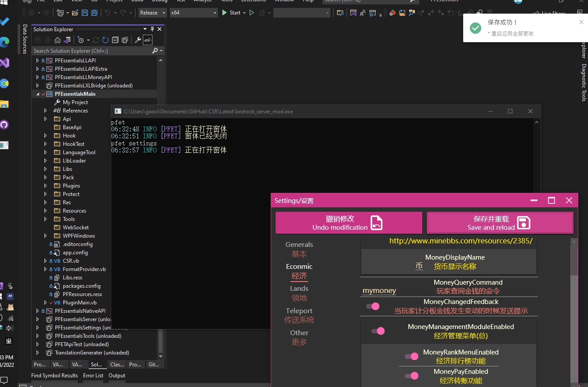Turn off the MoneyPayEnabled switch
Image resolution: width=588 pixels, height=387 pixels.
tap(411, 376)
